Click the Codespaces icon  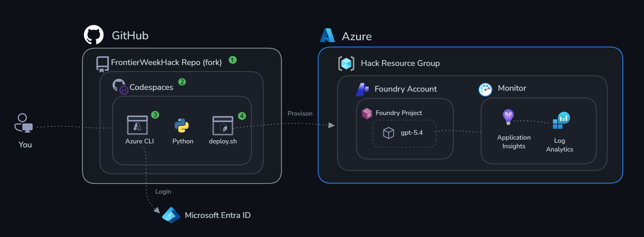pyautogui.click(x=120, y=86)
